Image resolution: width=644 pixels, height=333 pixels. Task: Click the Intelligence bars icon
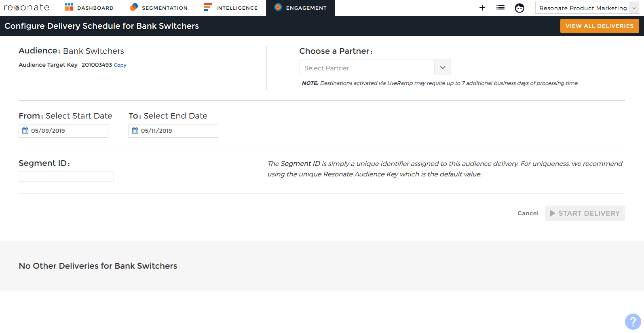click(x=208, y=7)
